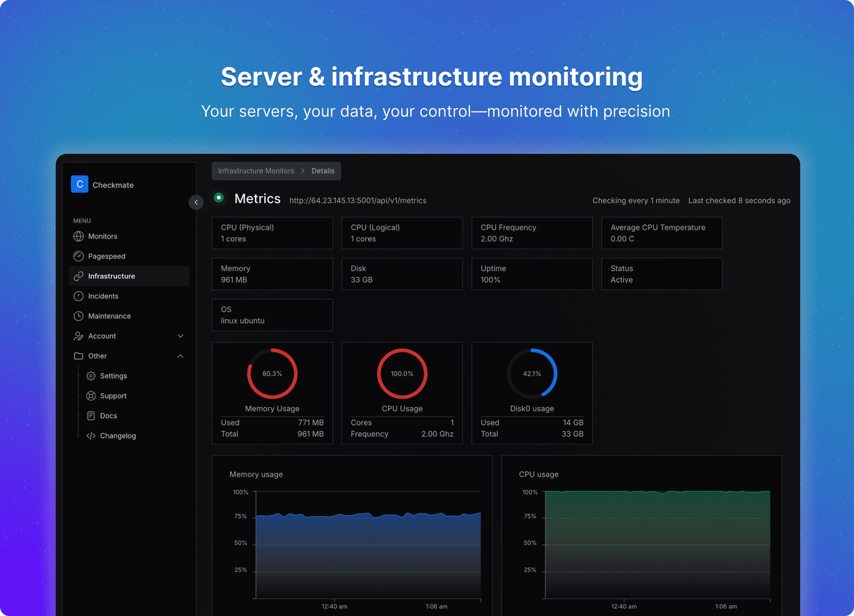The width and height of the screenshot is (854, 616).
Task: Click the Monitors globe icon
Action: tap(79, 236)
